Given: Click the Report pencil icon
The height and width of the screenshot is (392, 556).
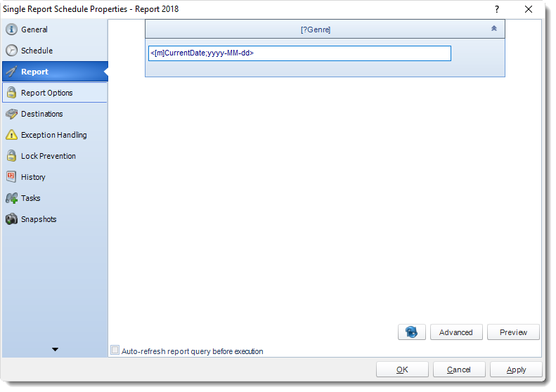Looking at the screenshot, I should [11, 72].
